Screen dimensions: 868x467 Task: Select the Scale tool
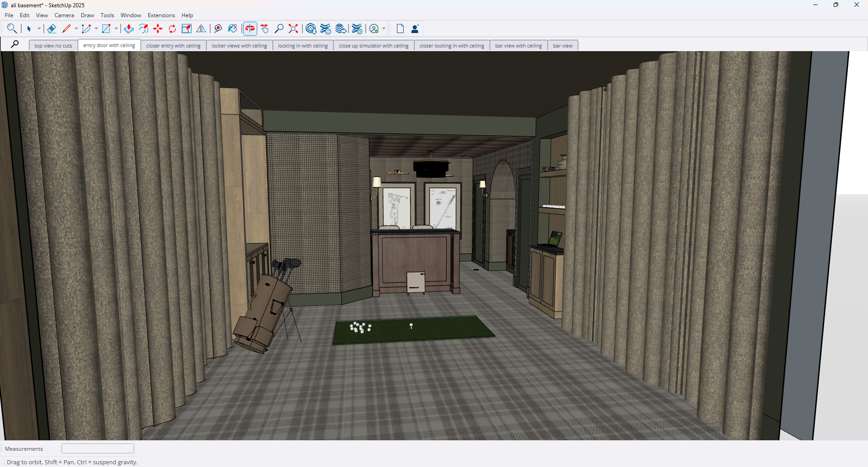[x=186, y=29]
